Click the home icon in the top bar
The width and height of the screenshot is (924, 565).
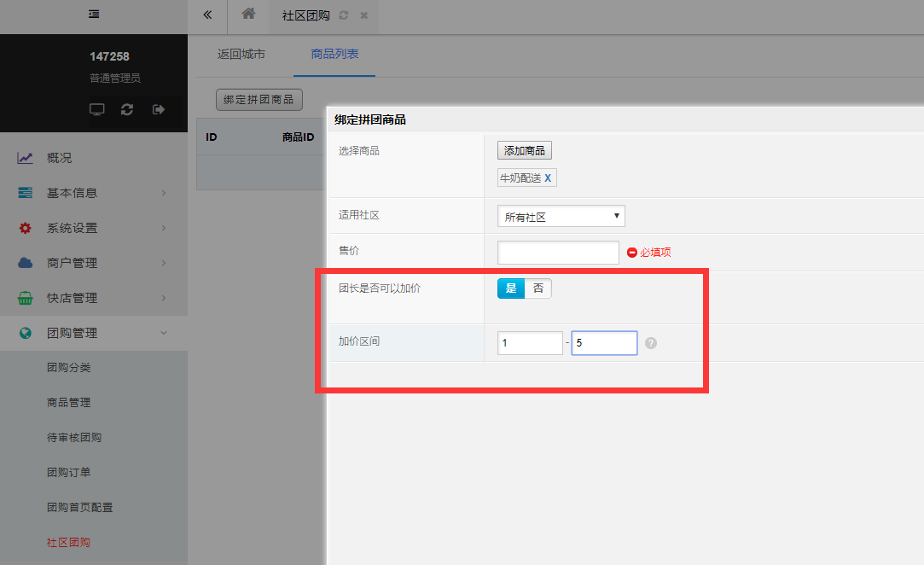(247, 15)
